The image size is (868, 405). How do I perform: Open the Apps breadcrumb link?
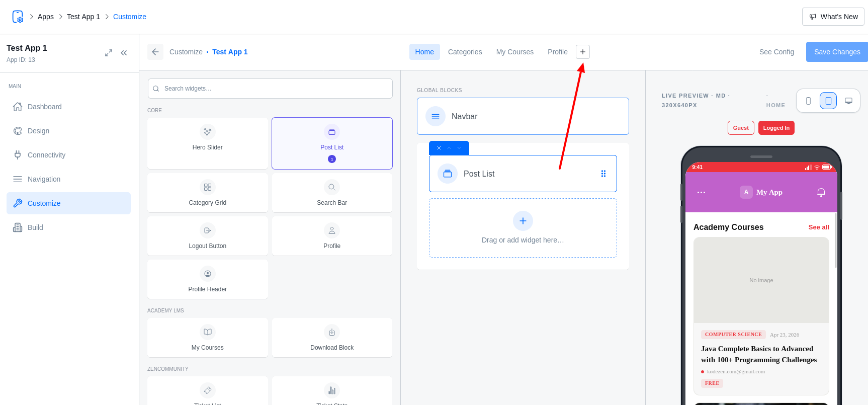[x=45, y=17]
